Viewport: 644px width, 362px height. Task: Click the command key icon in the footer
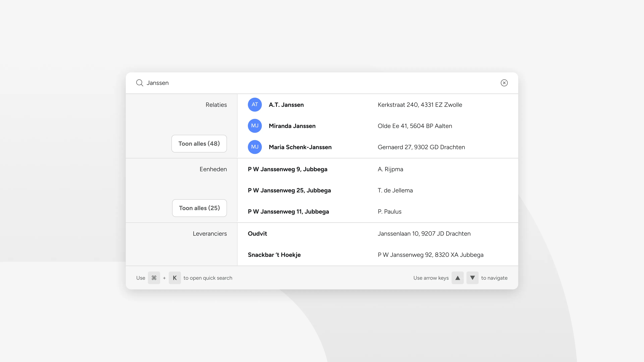pos(154,278)
